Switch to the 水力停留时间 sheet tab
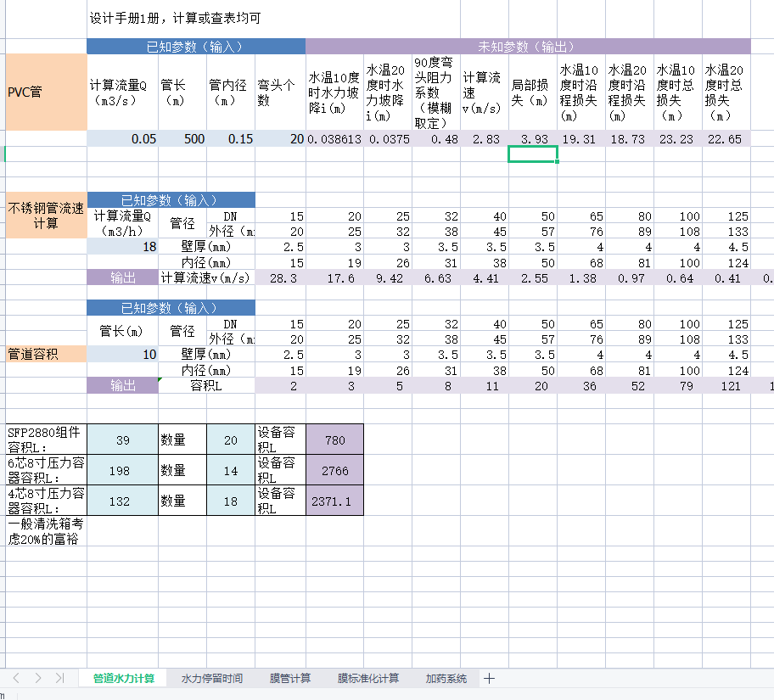 212,678
